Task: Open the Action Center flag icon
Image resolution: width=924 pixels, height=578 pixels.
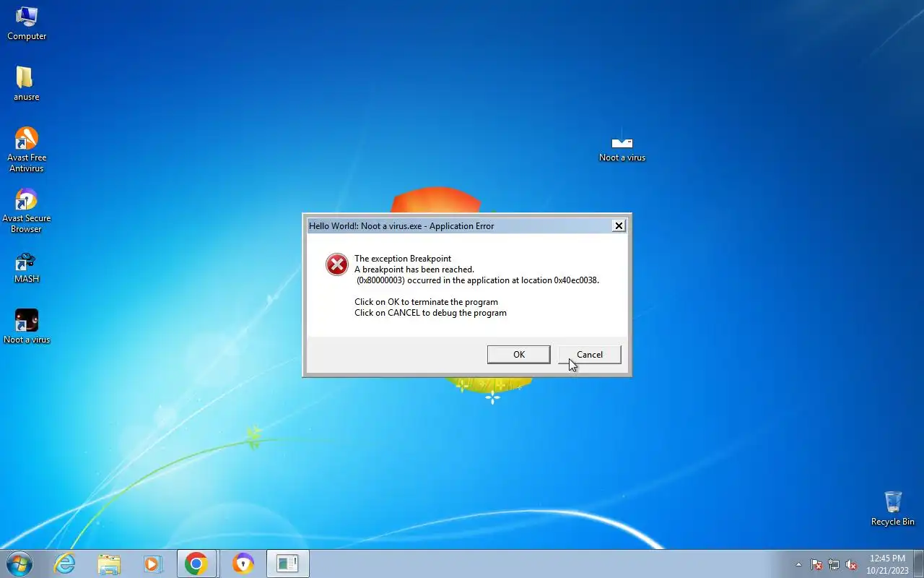Action: pos(816,564)
